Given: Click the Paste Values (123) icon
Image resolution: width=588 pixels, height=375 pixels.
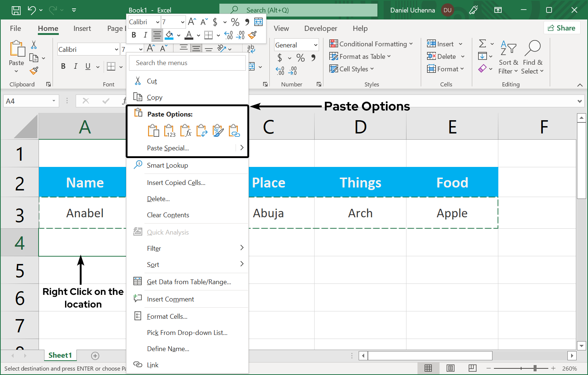Looking at the screenshot, I should click(169, 131).
